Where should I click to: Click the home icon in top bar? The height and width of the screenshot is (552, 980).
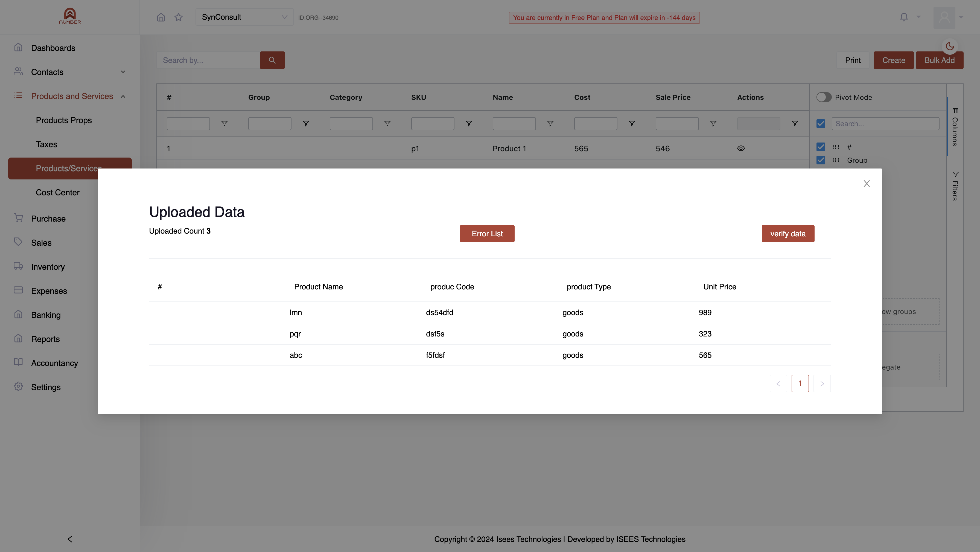point(161,17)
